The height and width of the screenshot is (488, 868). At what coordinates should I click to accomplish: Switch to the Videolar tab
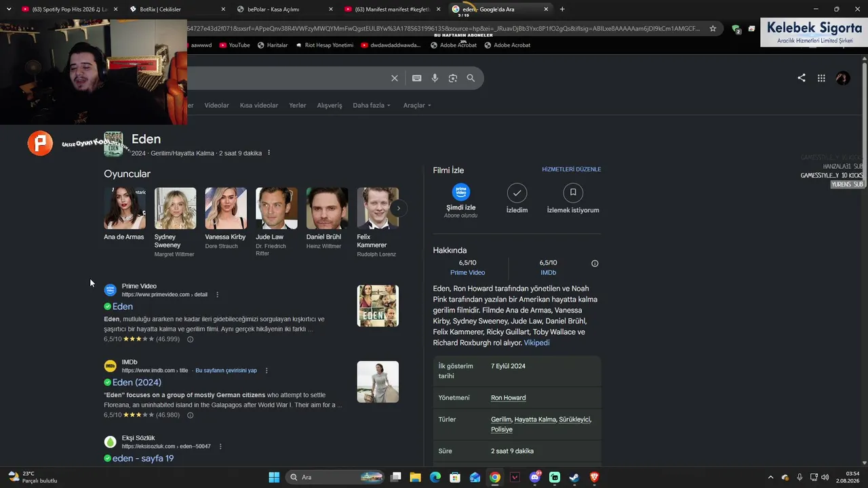click(x=217, y=106)
